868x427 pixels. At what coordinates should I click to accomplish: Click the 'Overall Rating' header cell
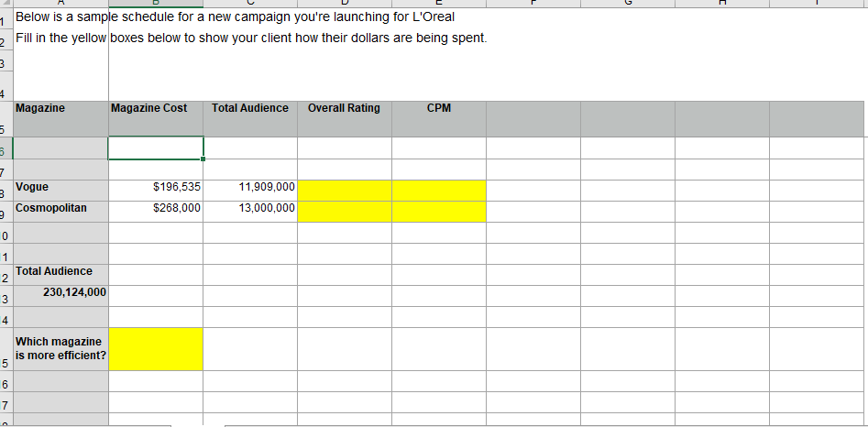(345, 118)
